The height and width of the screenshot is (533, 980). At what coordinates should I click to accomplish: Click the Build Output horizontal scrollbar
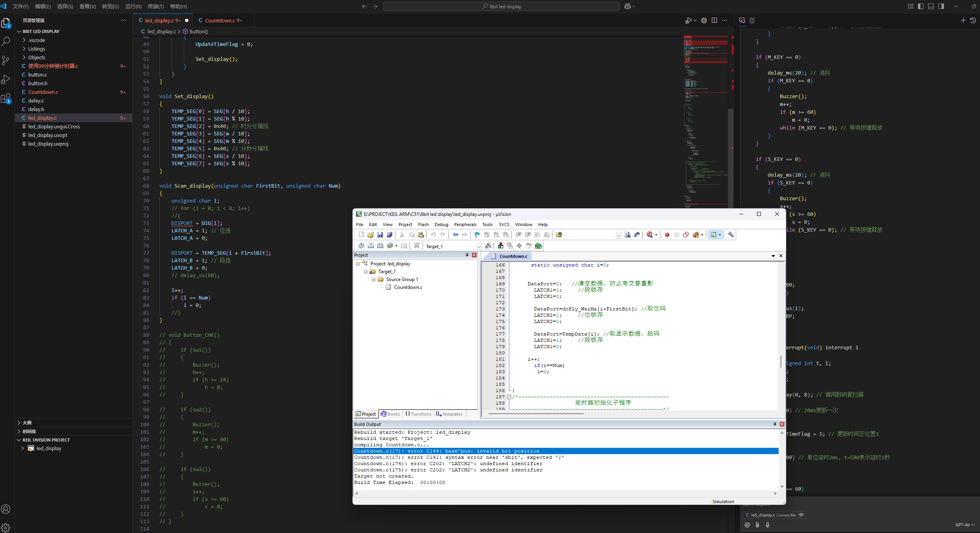[566, 493]
